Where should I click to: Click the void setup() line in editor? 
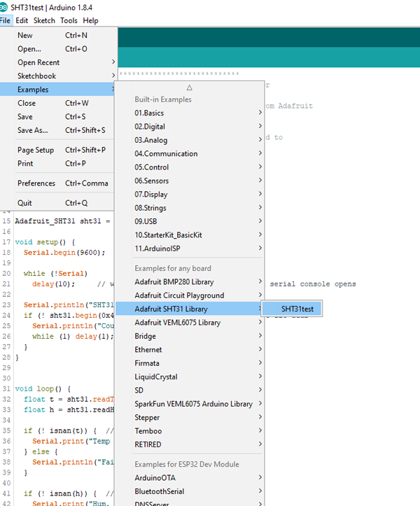[45, 242]
